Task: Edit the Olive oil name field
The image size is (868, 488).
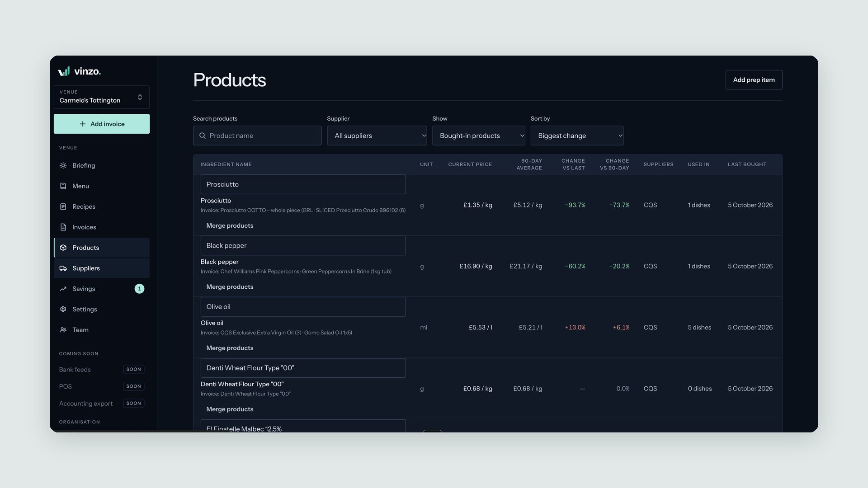Action: [303, 307]
